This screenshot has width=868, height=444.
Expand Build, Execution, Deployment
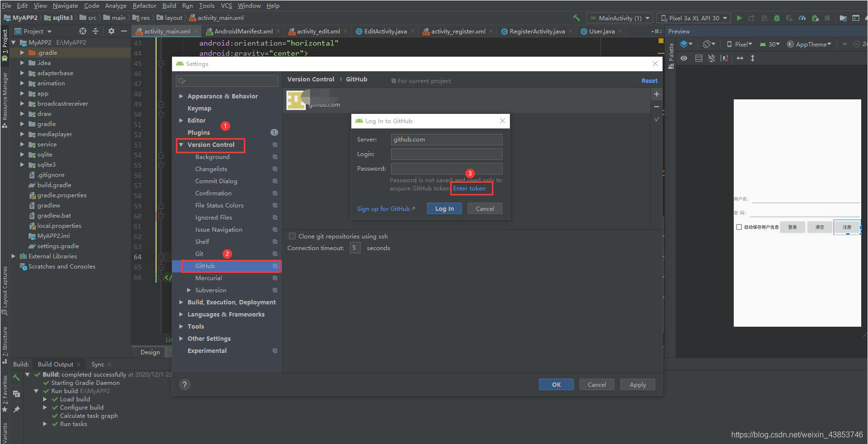(x=181, y=302)
